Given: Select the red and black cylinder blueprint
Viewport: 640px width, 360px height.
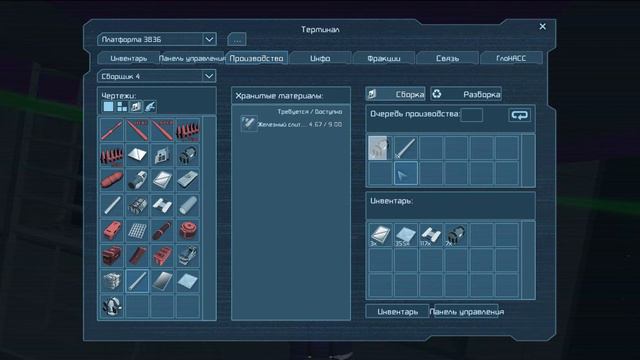Looking at the screenshot, I should [x=162, y=231].
